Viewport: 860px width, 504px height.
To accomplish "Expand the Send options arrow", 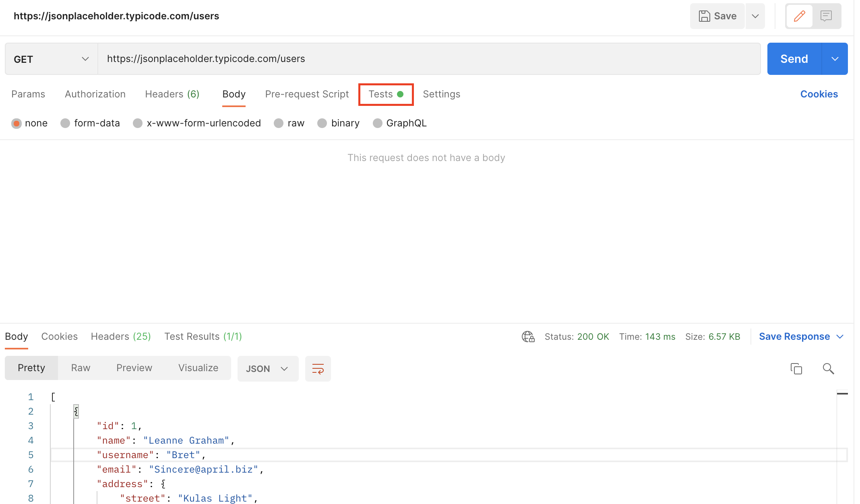I will coord(835,59).
